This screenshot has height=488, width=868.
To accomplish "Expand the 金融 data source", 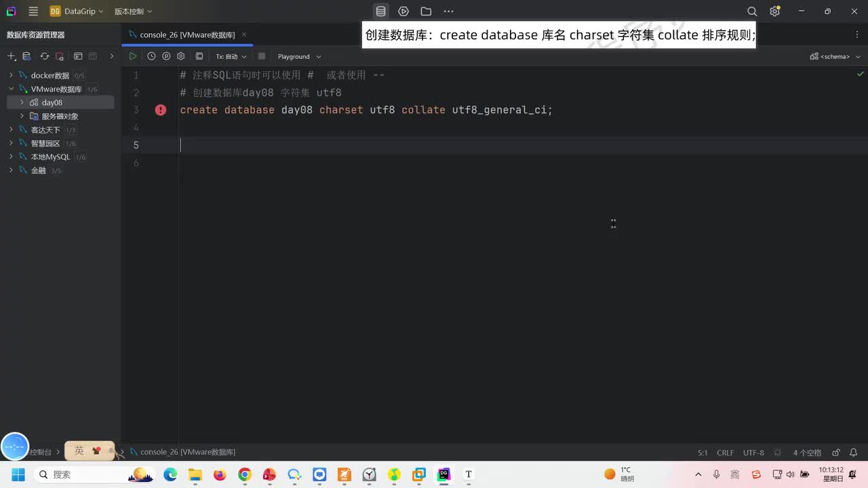I will click(11, 170).
